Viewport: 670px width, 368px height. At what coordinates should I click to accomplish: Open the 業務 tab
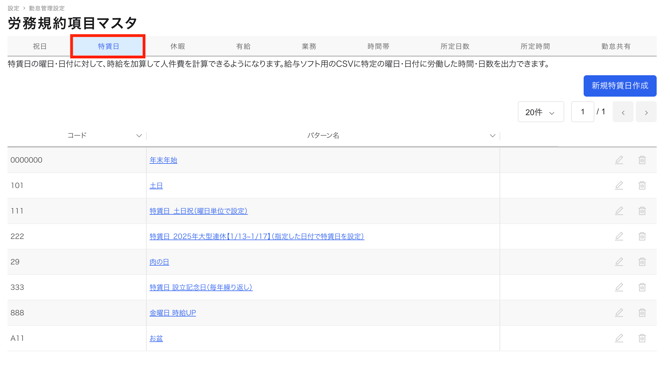[x=309, y=46]
